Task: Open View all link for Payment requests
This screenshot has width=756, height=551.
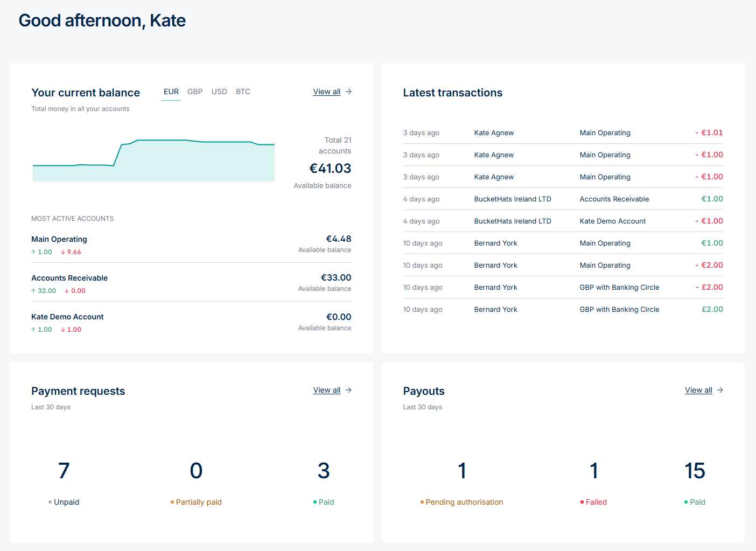Action: (x=327, y=390)
